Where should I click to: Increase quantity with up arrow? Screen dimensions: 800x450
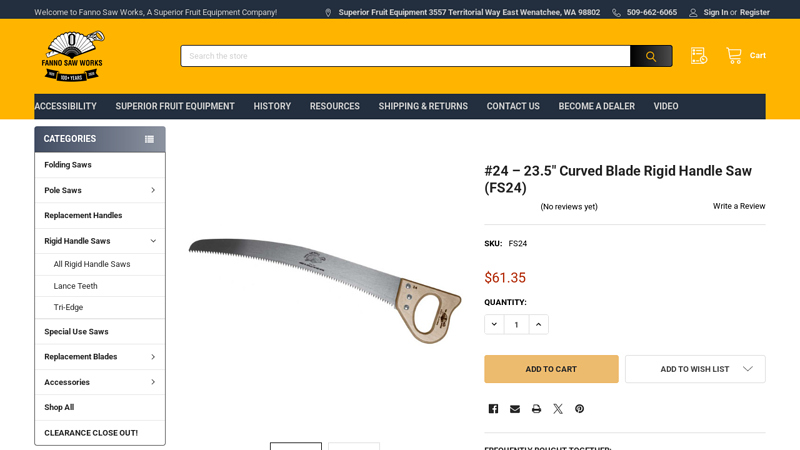(538, 324)
